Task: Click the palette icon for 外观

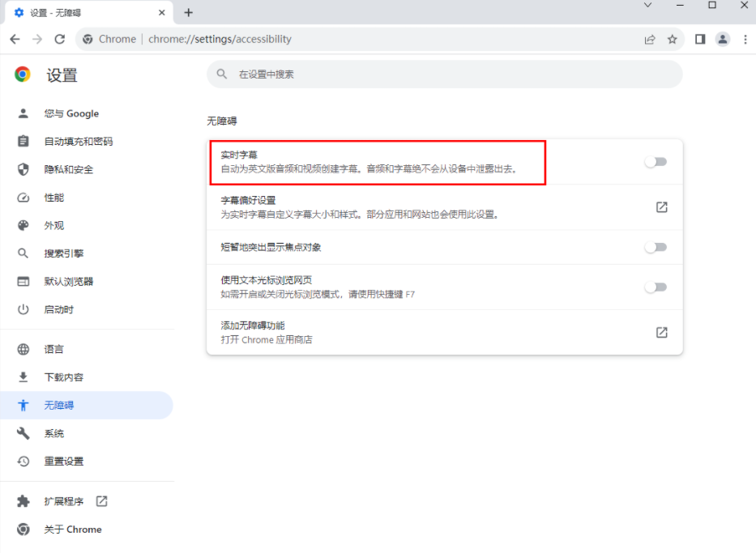Action: pos(23,225)
